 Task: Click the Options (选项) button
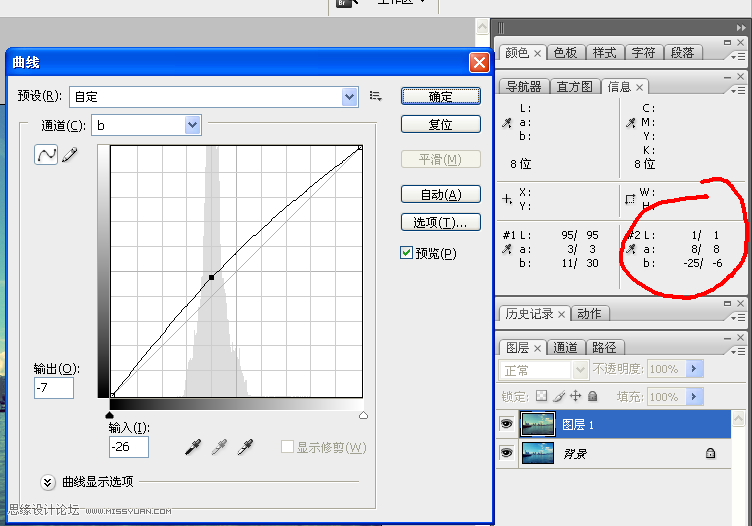(x=440, y=222)
